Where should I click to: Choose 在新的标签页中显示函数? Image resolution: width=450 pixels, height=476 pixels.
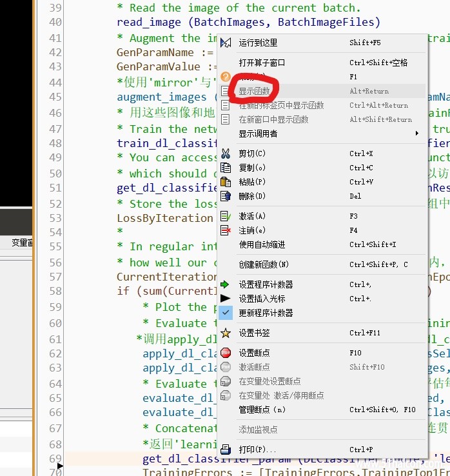pos(322,105)
